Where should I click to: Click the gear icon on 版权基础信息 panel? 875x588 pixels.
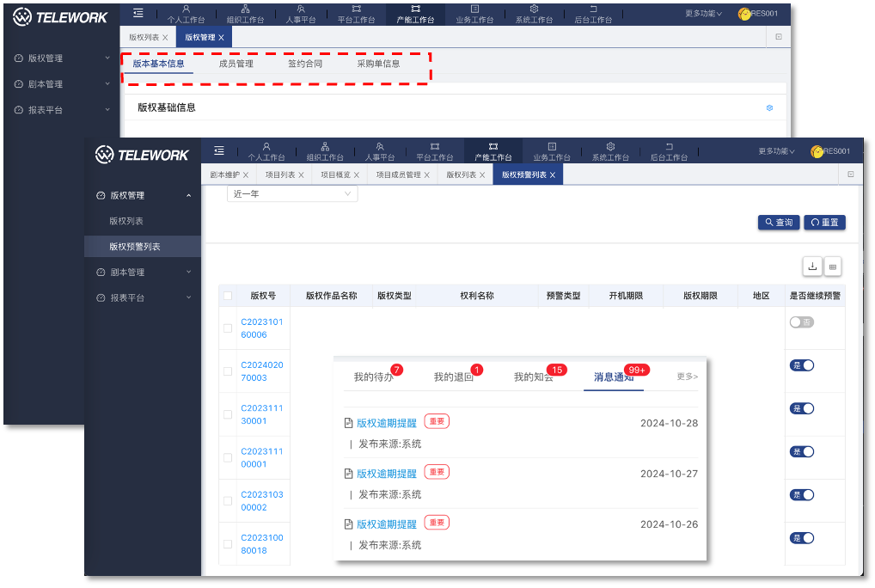pos(769,107)
